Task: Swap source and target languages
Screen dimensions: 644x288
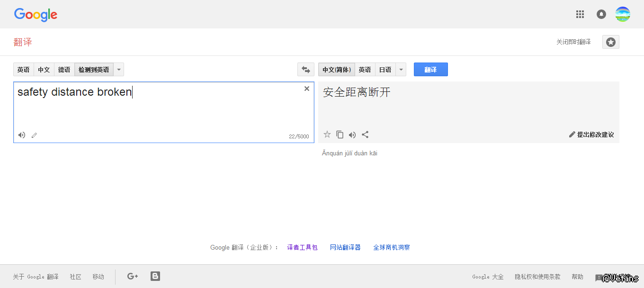Action: coord(306,70)
